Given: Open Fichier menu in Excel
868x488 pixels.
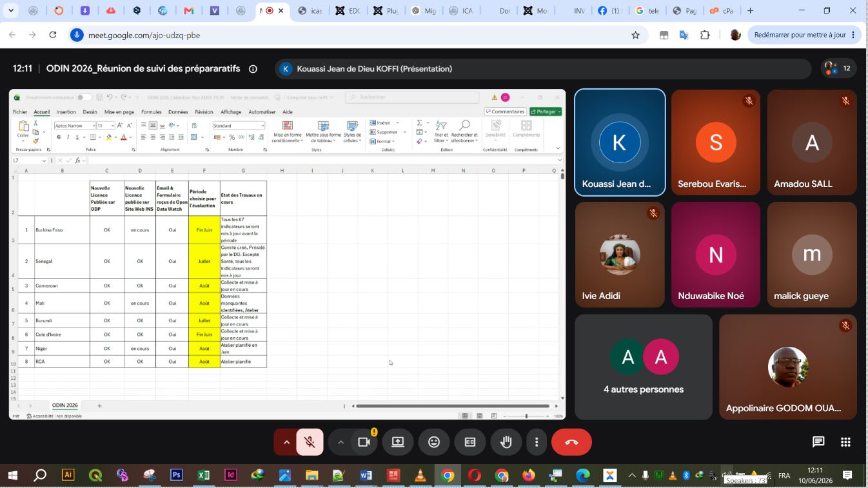Looking at the screenshot, I should [x=20, y=112].
